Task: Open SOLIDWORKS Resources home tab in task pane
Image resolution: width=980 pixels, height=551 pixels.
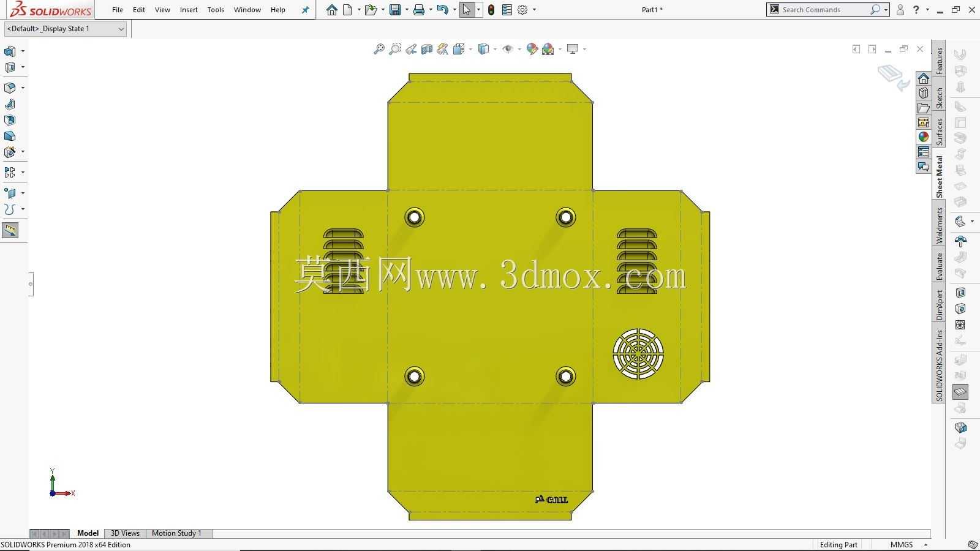Action: point(924,78)
